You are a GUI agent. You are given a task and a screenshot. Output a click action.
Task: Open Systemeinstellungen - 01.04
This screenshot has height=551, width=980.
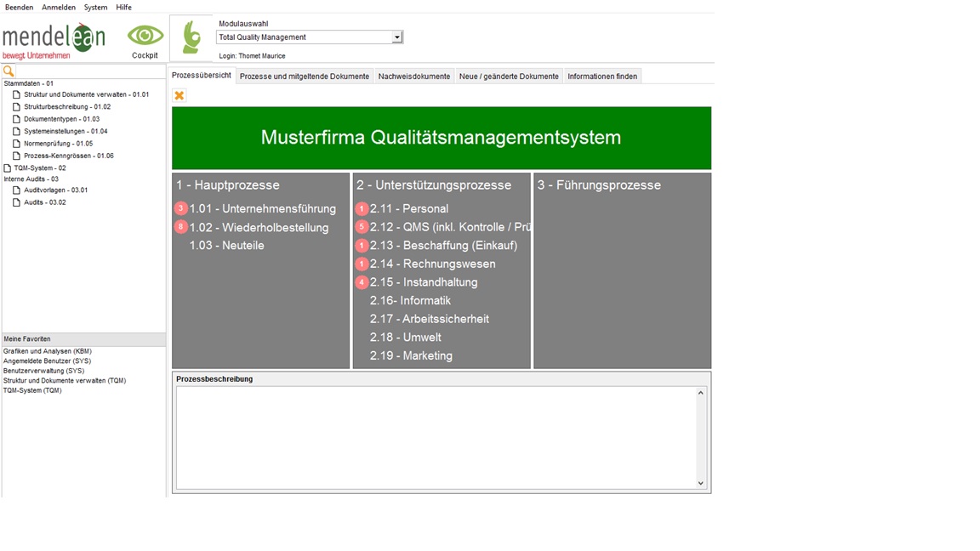pos(66,131)
